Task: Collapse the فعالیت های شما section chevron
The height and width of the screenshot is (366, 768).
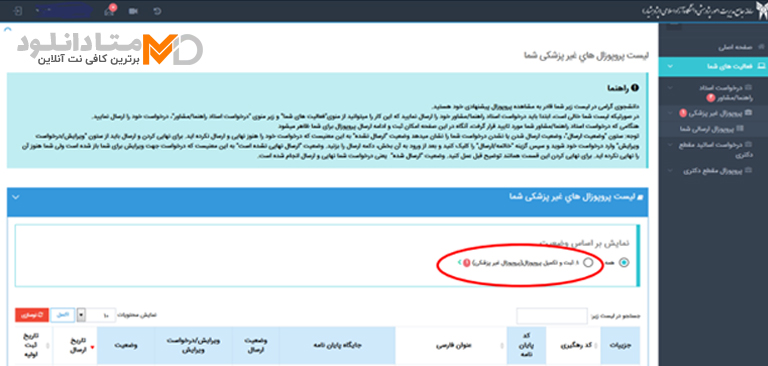Action: 670,66
